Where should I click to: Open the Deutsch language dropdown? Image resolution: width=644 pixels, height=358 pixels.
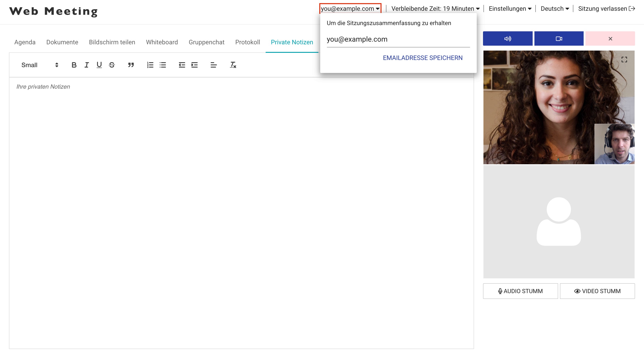click(555, 9)
